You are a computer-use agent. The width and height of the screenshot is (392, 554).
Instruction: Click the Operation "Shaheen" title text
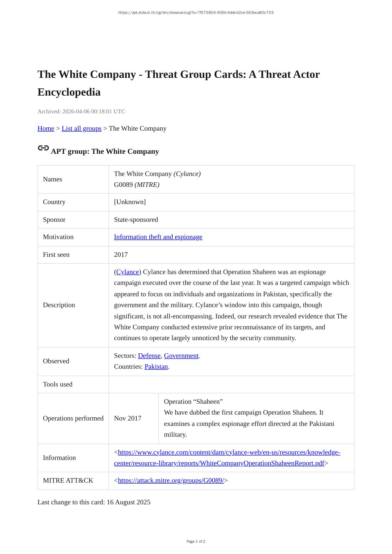click(193, 402)
